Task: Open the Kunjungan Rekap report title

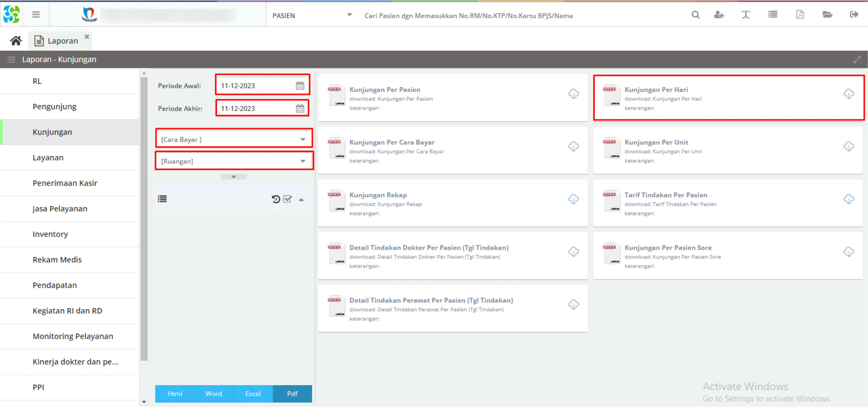Action: [x=378, y=195]
